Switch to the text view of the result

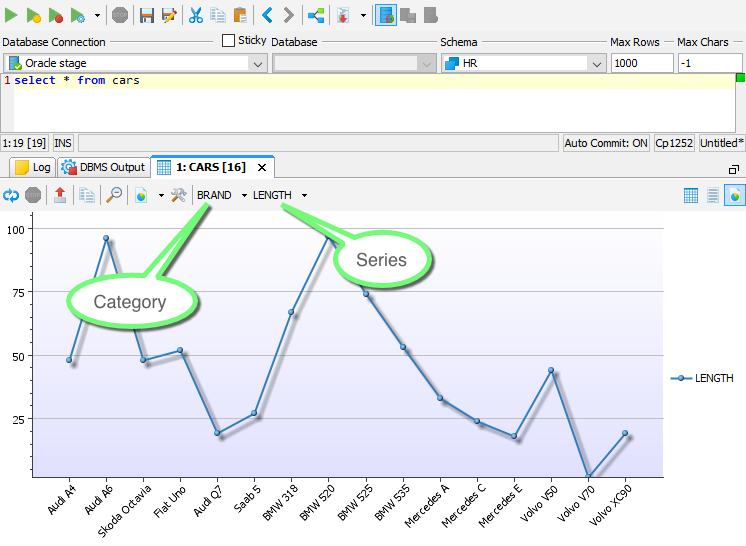tap(713, 195)
